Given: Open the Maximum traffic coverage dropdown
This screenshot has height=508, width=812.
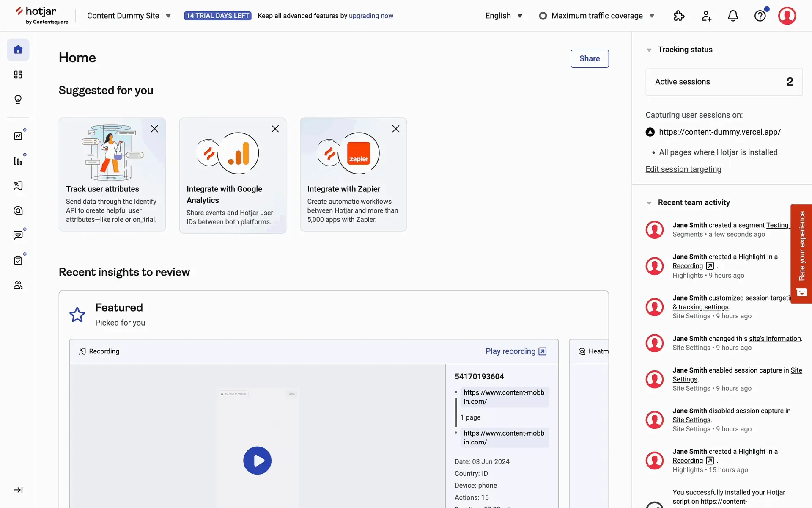Looking at the screenshot, I should click(x=597, y=16).
